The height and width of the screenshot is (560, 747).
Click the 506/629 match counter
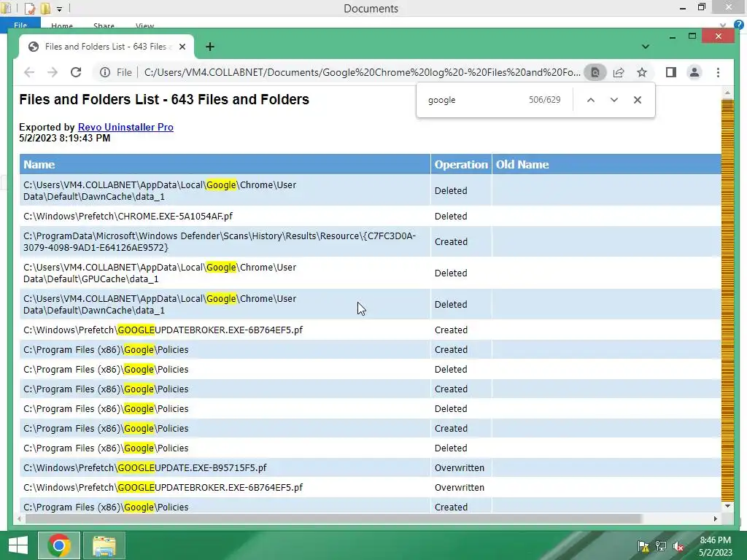tap(544, 100)
